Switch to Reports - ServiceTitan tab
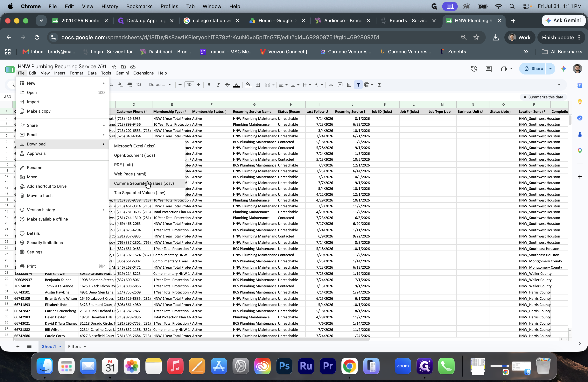 (408, 20)
